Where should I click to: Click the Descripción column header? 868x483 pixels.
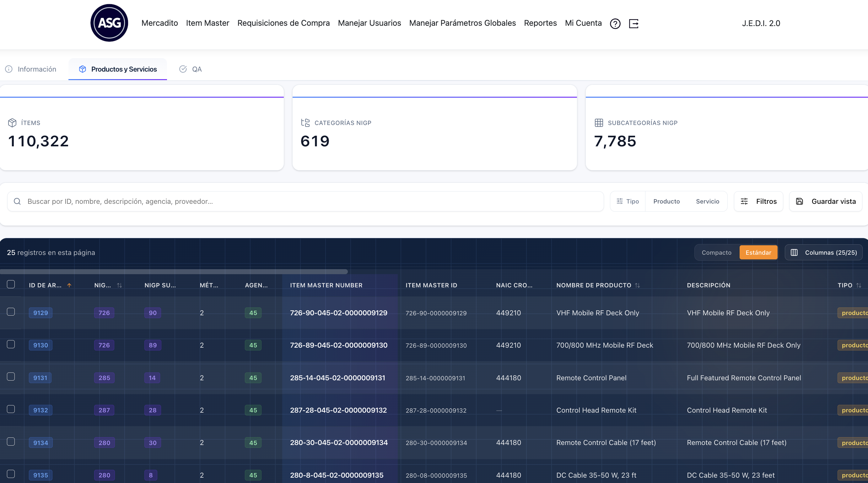coord(709,285)
